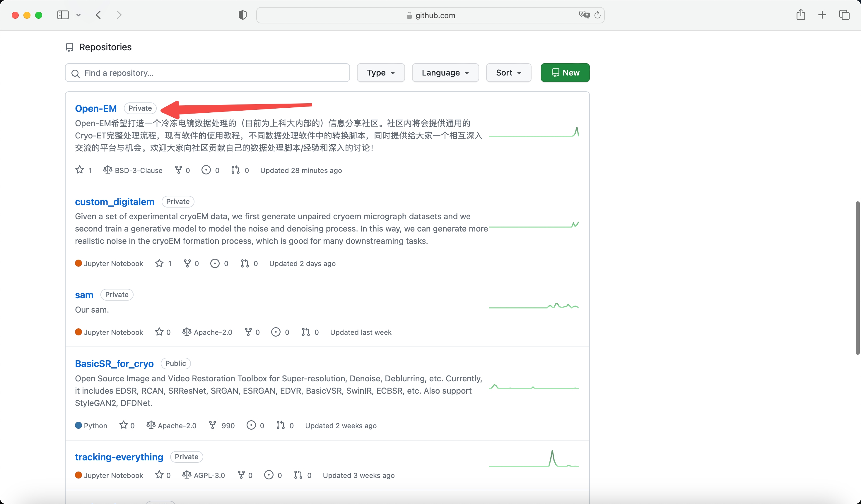This screenshot has width=861, height=504.
Task: Open pull requests count of Open-EM
Action: 240,170
